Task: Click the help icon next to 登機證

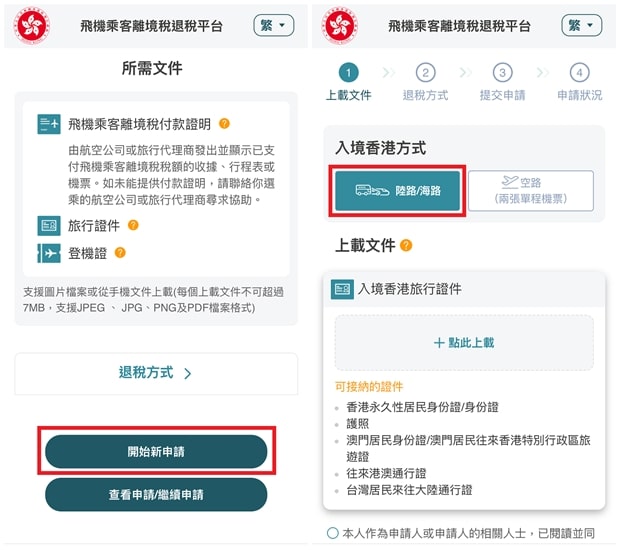Action: click(120, 253)
